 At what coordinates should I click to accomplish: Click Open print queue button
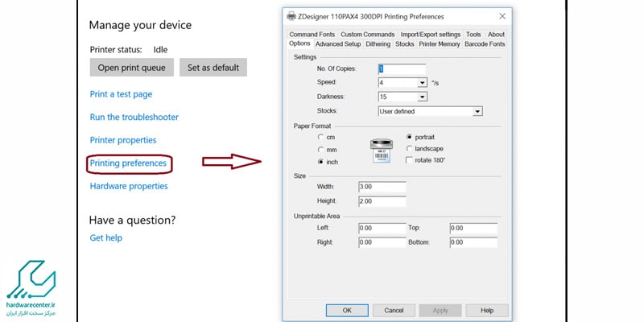click(132, 68)
